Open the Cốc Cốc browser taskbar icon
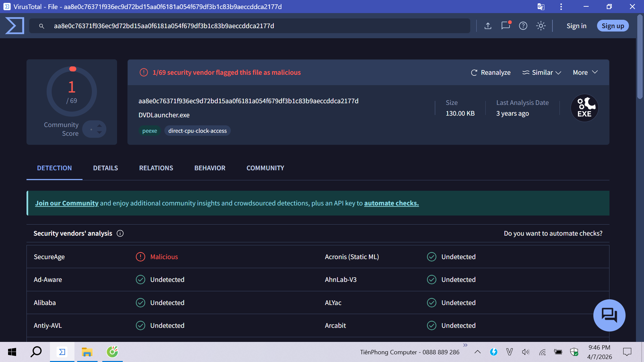Viewport: 644px width, 362px height. [x=112, y=352]
